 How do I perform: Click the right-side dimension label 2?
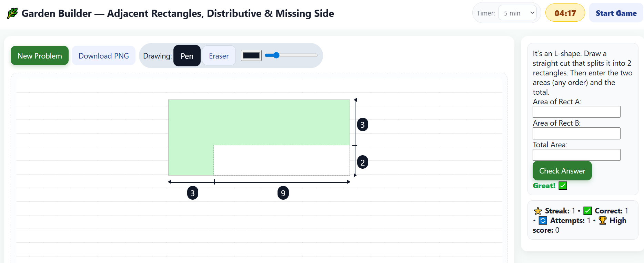click(362, 162)
